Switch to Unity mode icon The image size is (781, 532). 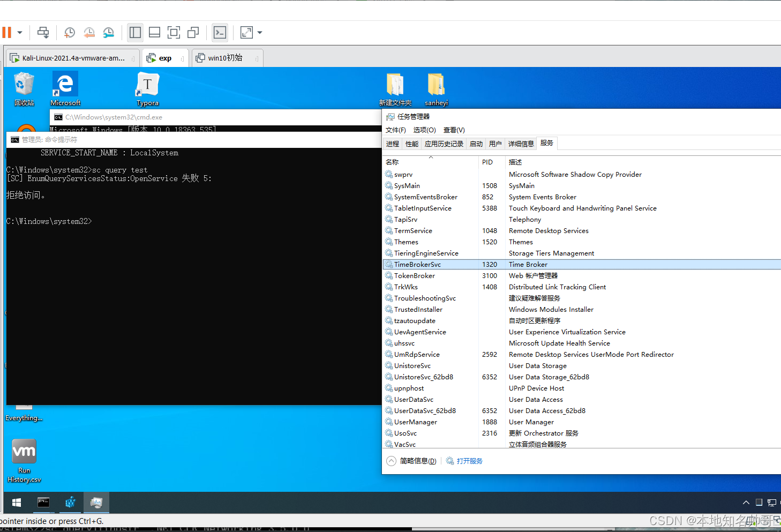(193, 33)
